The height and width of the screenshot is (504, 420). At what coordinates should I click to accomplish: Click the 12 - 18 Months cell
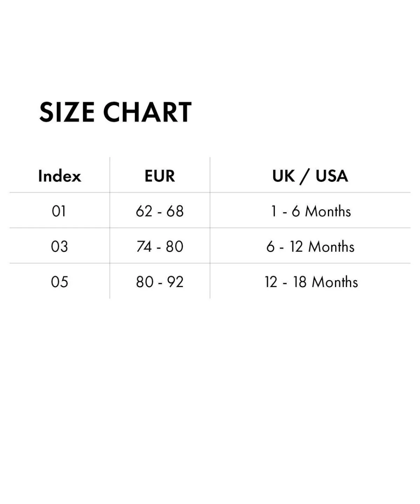[311, 282]
